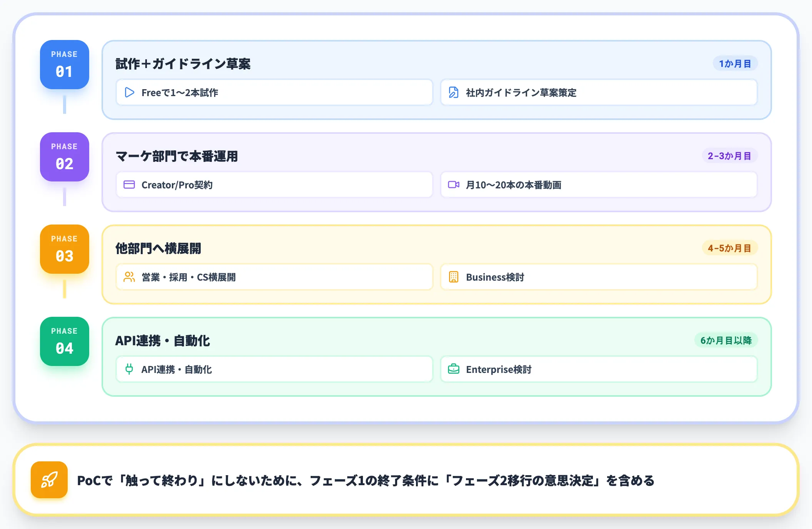The height and width of the screenshot is (529, 812).
Task: Select the green PHASE 04 badge
Action: [x=65, y=341]
